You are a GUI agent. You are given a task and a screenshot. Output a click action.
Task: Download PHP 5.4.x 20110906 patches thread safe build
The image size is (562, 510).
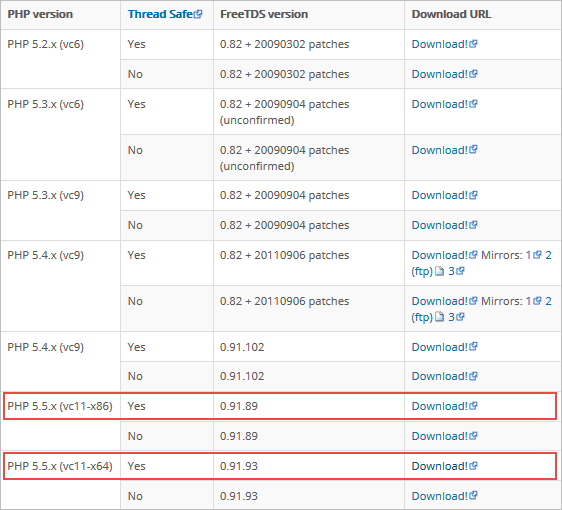coord(439,255)
